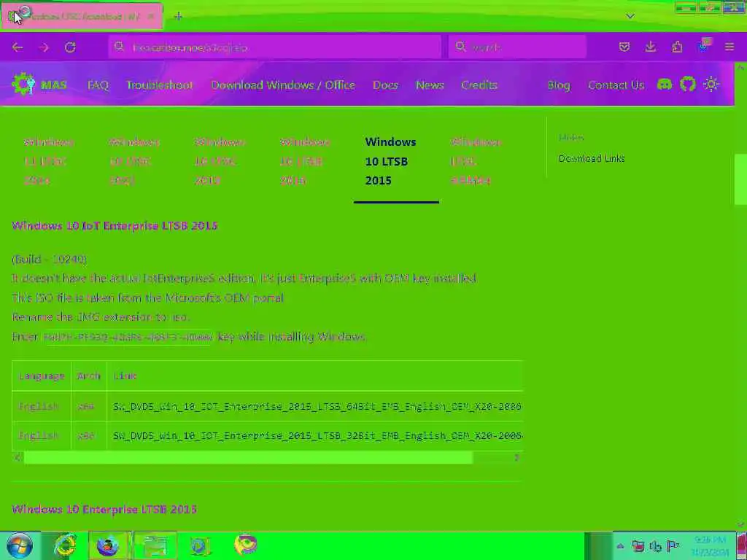747x560 pixels.
Task: Click the Language column header
Action: tap(42, 376)
